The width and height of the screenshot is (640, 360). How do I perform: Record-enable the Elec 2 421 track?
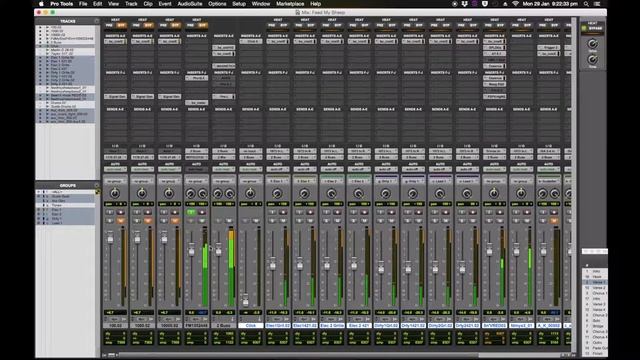click(x=364, y=212)
